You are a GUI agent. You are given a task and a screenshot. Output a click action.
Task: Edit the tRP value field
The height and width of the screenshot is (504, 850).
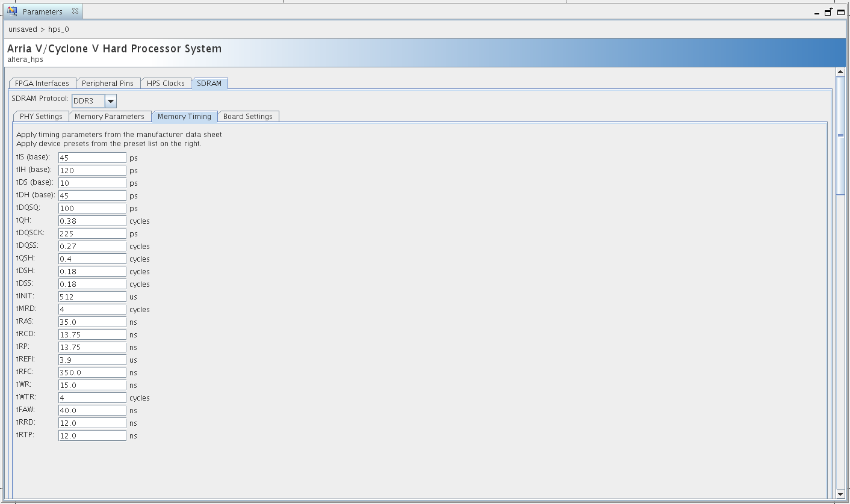pyautogui.click(x=92, y=347)
